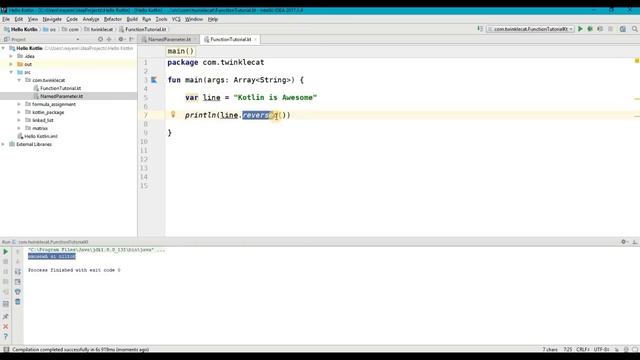Collapse the com.twinklecat package
The height and width of the screenshot is (360, 640).
[x=19, y=80]
